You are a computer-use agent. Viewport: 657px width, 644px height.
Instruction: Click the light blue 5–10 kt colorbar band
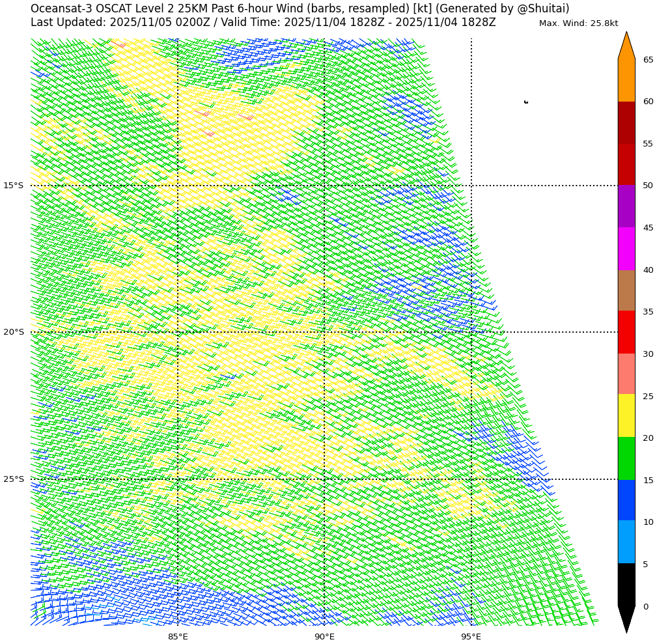[626, 542]
